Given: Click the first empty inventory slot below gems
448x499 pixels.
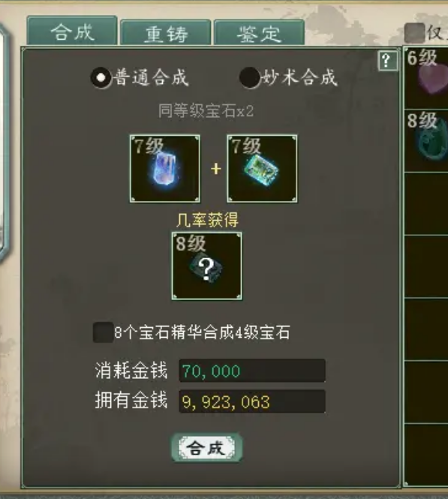Looking at the screenshot, I should pyautogui.click(x=426, y=203).
